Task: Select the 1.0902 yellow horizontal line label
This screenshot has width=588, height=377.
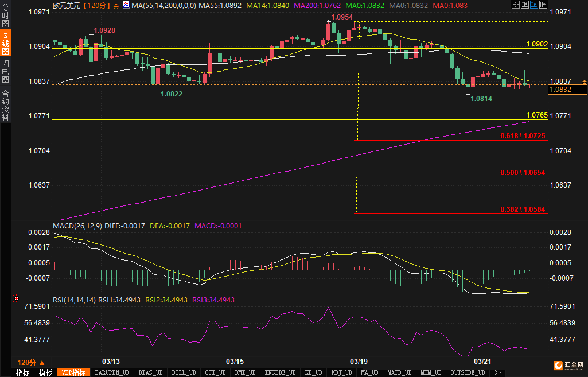Action: click(537, 44)
